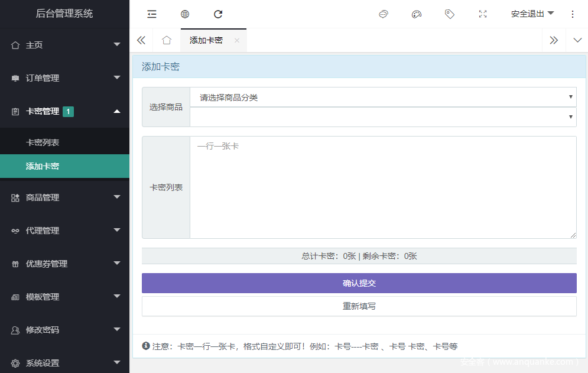Expand the 订单管理 sidebar menu

(64, 78)
